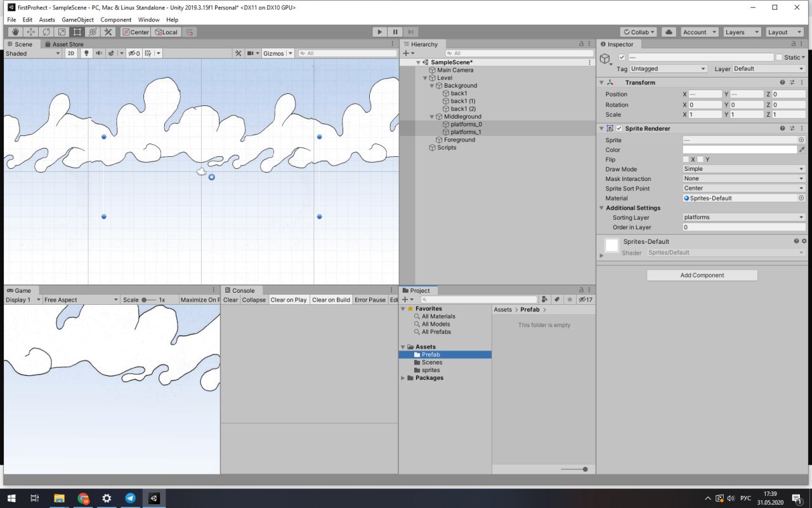The image size is (812, 508).
Task: Enable Flip Y checkbox
Action: [x=701, y=159]
